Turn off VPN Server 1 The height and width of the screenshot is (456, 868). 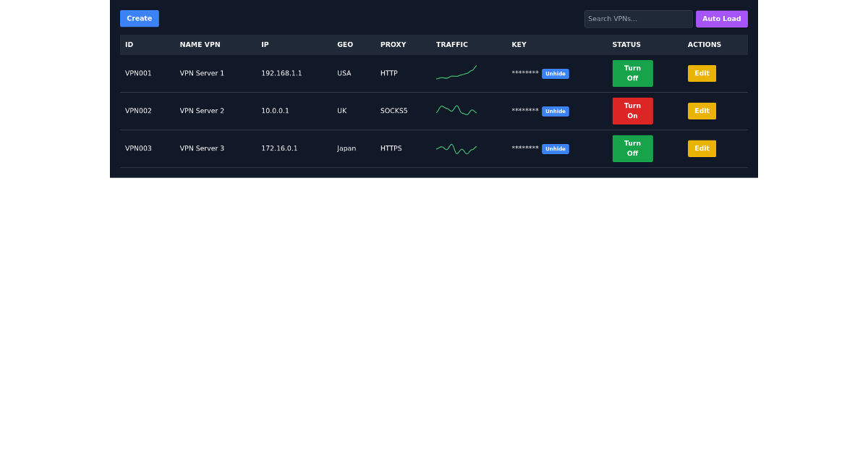[x=632, y=74]
